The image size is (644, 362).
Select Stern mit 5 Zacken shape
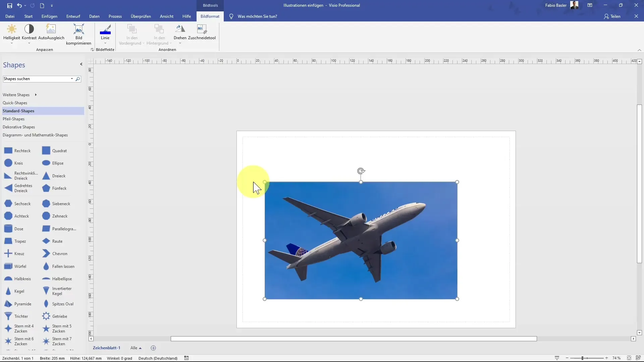[x=57, y=329]
